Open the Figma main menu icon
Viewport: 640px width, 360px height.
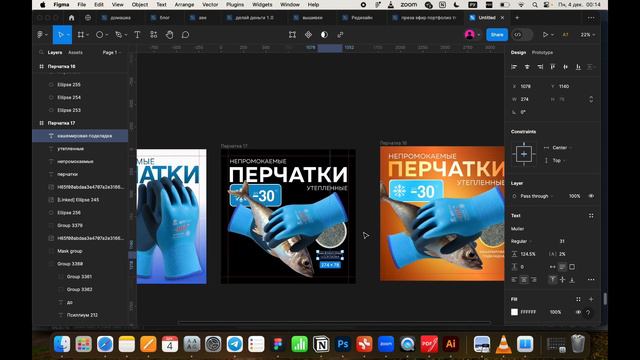coord(40,35)
